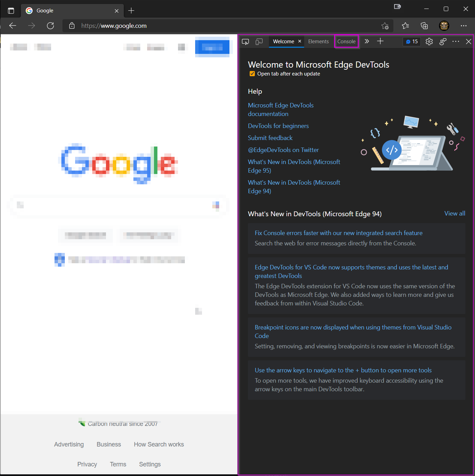Close the Welcome tab in DevTools
The image size is (475, 476).
(x=299, y=41)
